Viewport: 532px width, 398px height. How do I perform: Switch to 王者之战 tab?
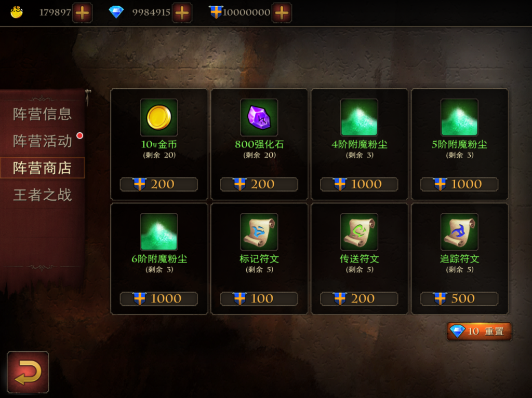[43, 195]
